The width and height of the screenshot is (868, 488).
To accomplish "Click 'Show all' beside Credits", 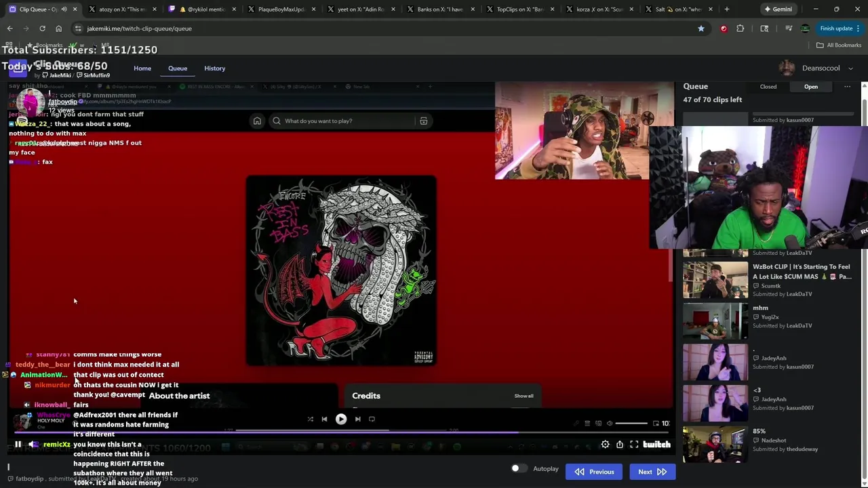I will (x=524, y=396).
